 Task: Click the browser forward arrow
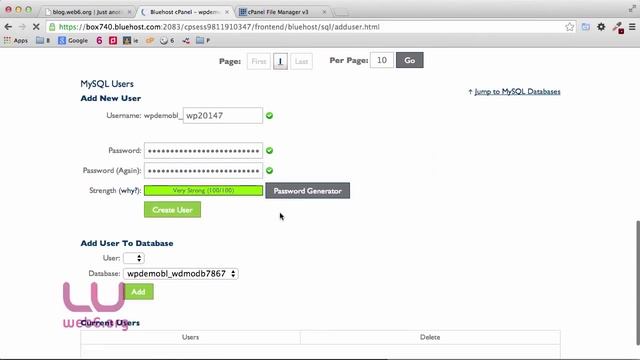click(x=22, y=27)
